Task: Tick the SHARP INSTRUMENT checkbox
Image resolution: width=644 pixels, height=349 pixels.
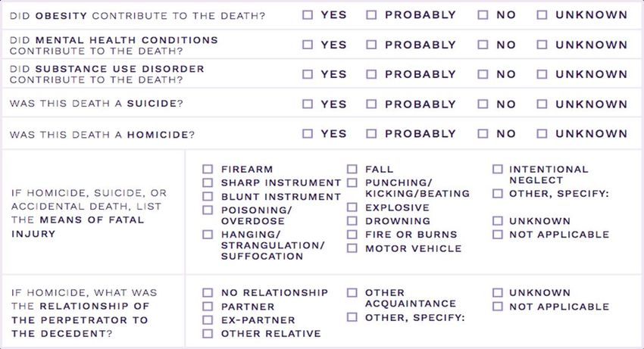Action: [208, 182]
